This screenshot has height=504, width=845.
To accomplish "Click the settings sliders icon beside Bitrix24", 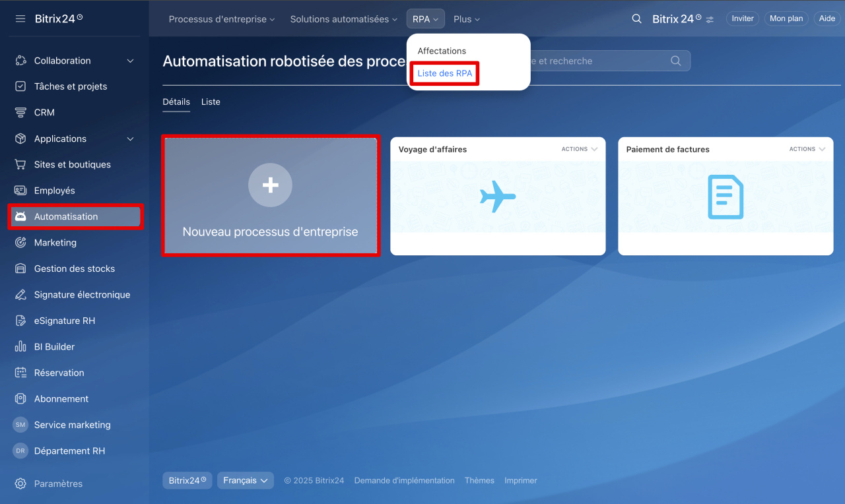I will 710,20.
